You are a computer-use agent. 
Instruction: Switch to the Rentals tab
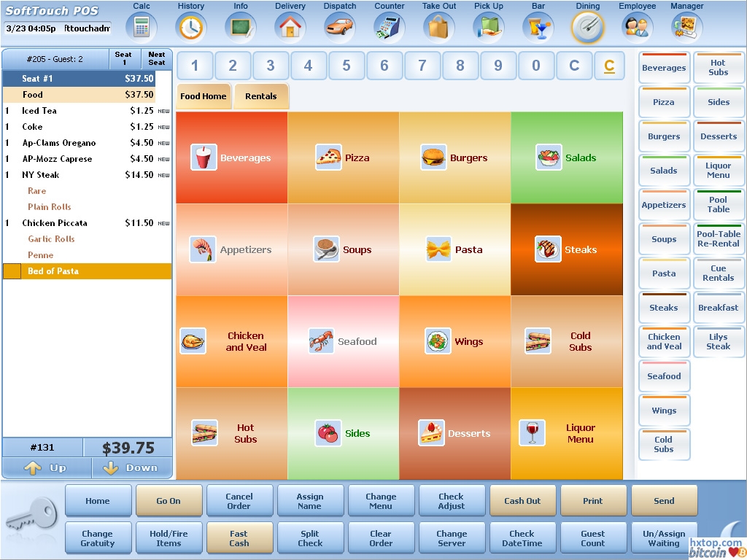pos(261,96)
